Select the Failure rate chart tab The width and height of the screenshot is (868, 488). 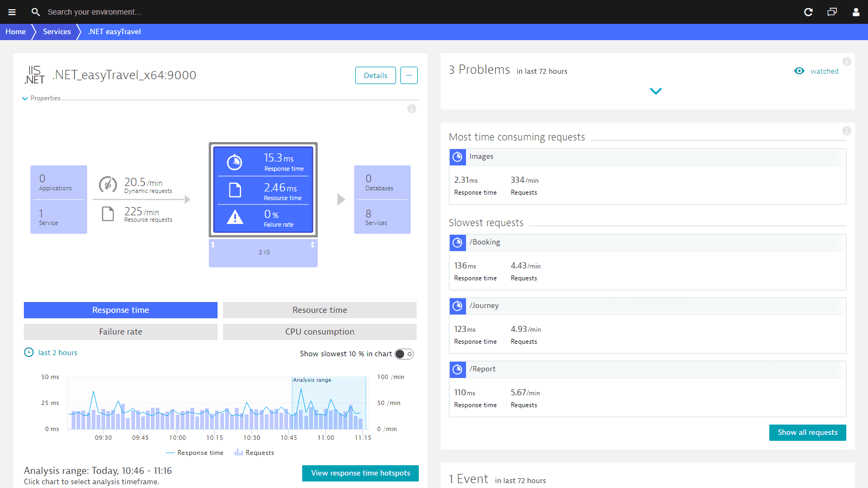pyautogui.click(x=120, y=332)
